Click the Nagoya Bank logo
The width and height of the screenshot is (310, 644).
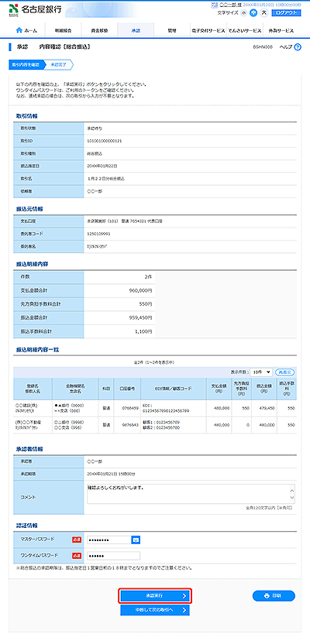pos(36,9)
